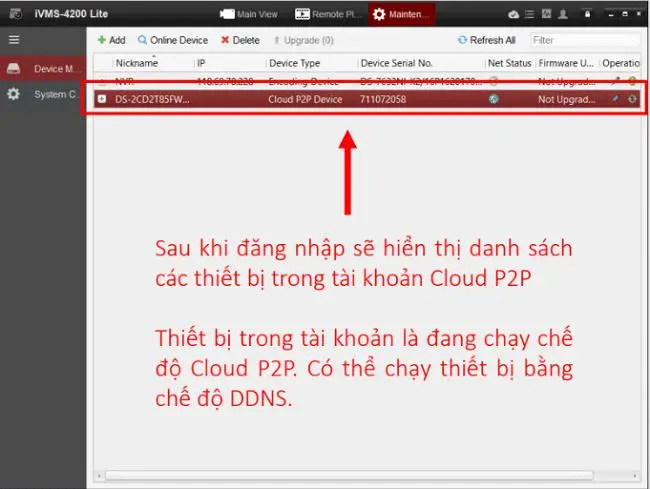Click the Add device button
Screen dimensions: 650x489
111,40
